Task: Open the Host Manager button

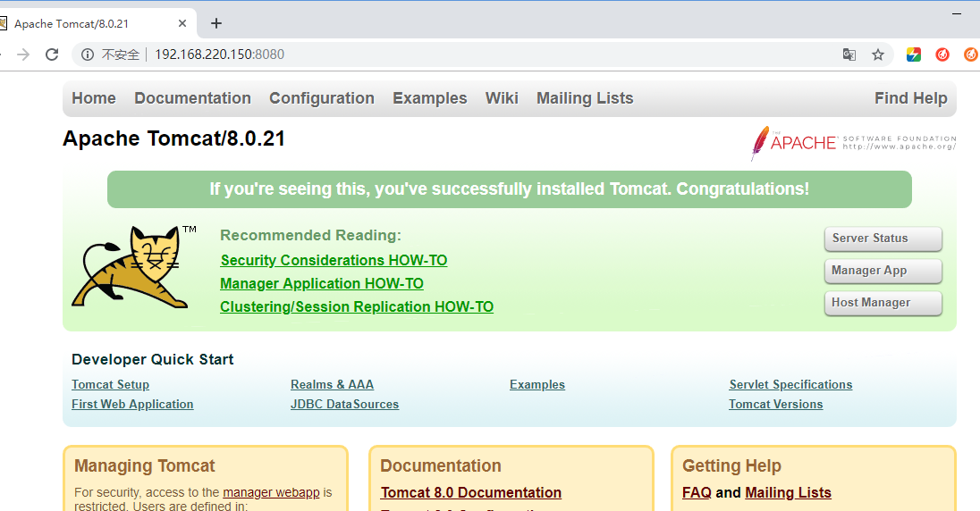Action: [883, 303]
